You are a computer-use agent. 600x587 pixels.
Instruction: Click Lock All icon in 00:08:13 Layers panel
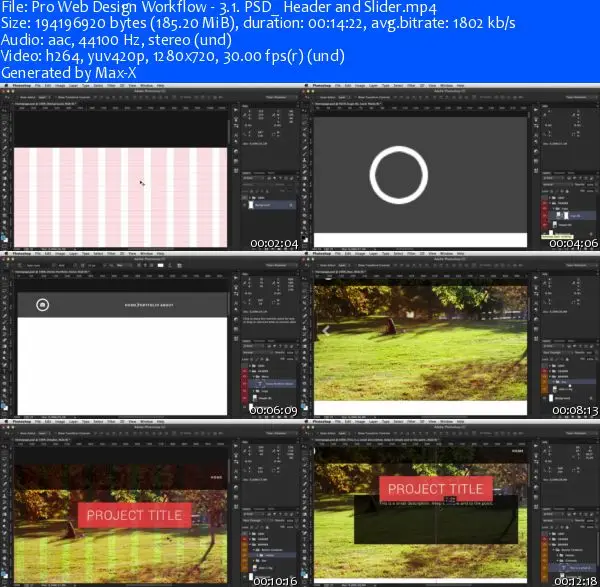567,359
